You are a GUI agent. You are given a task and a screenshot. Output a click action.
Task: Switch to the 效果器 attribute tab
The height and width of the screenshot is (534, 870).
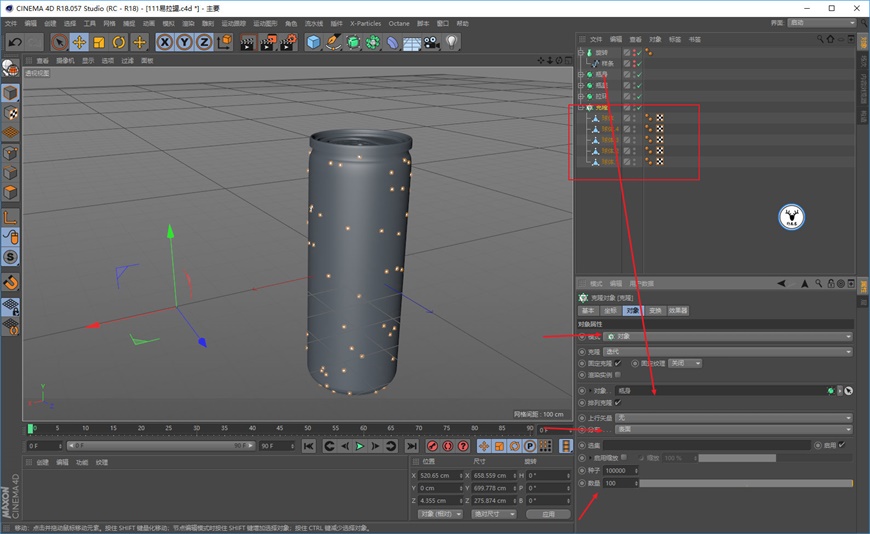pyautogui.click(x=678, y=311)
